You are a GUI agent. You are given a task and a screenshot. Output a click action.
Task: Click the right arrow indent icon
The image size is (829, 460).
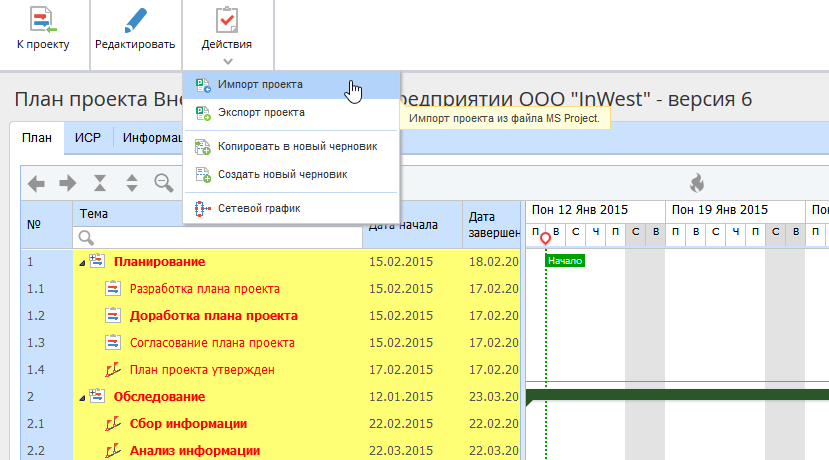pos(67,183)
